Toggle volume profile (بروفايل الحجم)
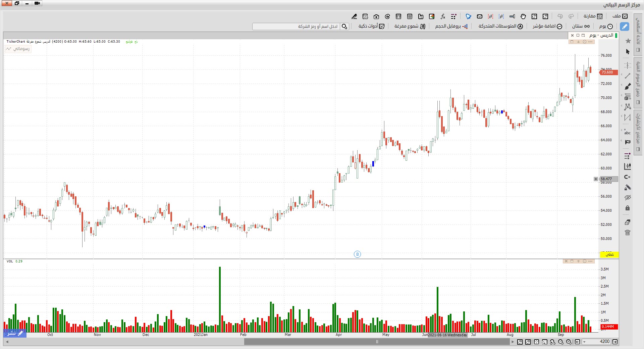Viewport: 644px width, 349px height. [x=451, y=26]
